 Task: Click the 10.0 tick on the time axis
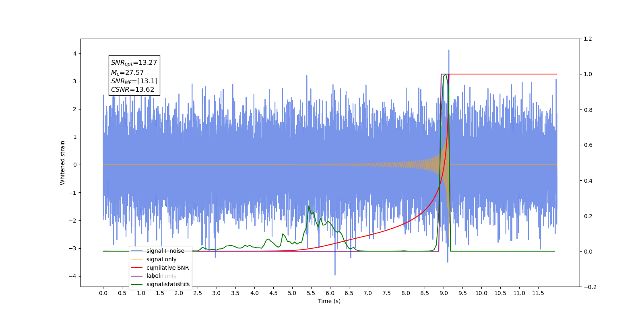[x=481, y=293]
